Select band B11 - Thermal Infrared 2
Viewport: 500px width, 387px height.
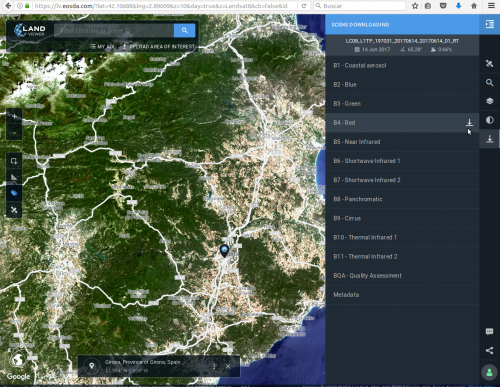click(x=402, y=256)
